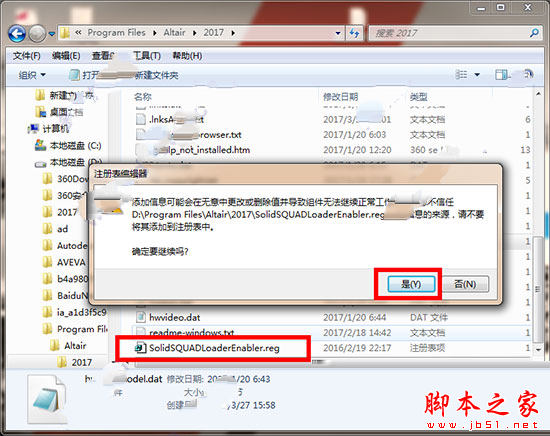The width and height of the screenshot is (550, 436).
Task: Click 否(N) in the registry editor dialog
Action: (465, 284)
